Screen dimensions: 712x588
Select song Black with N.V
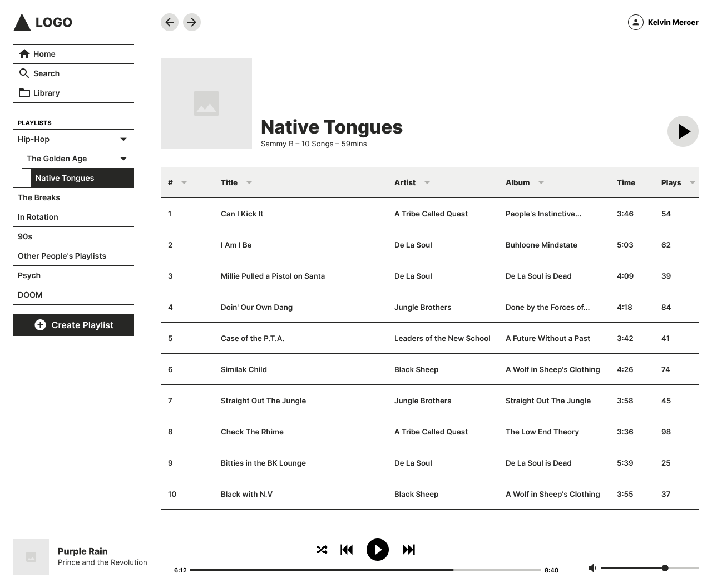[x=246, y=494]
